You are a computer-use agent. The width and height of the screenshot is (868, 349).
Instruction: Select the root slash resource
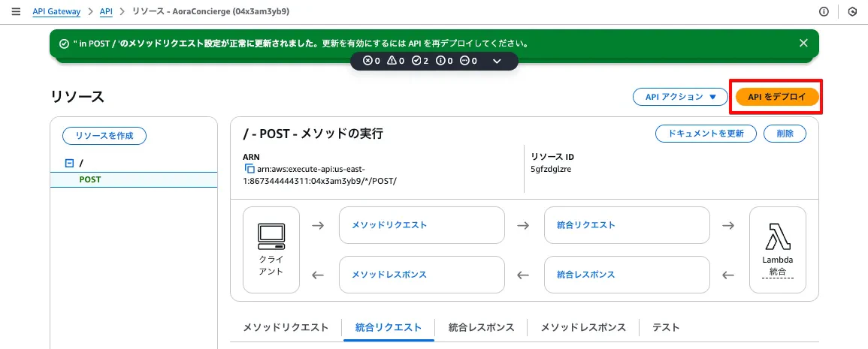tap(81, 163)
